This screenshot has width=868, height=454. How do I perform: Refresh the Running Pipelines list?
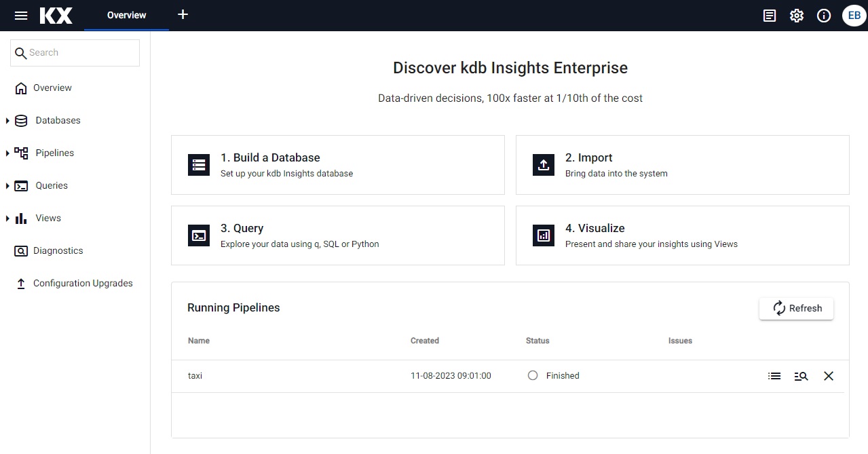tap(796, 308)
